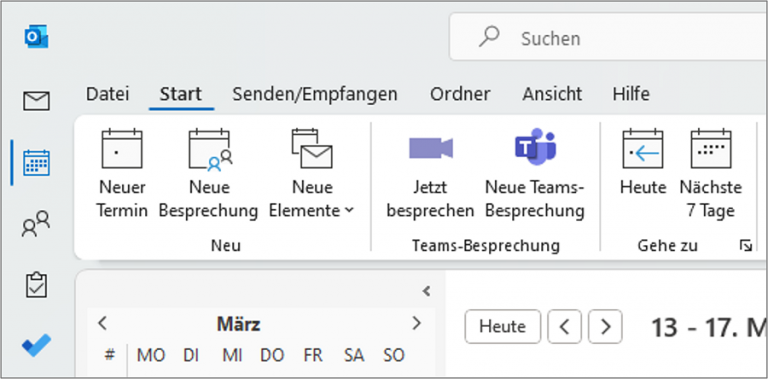Open the Ordner tab
Viewport: 768px width, 379px height.
pos(460,94)
